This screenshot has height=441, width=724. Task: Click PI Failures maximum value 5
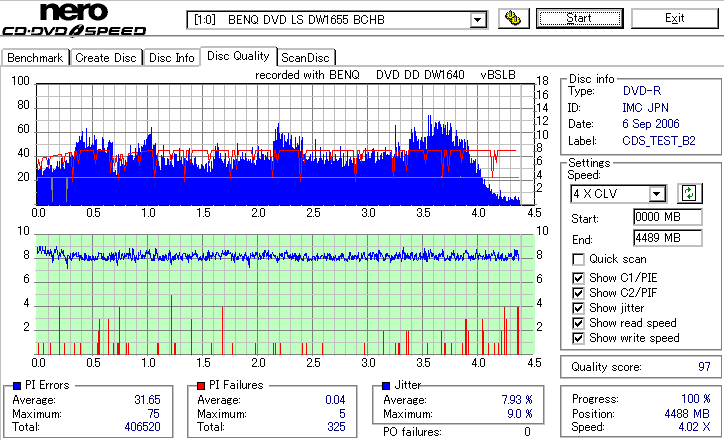342,414
